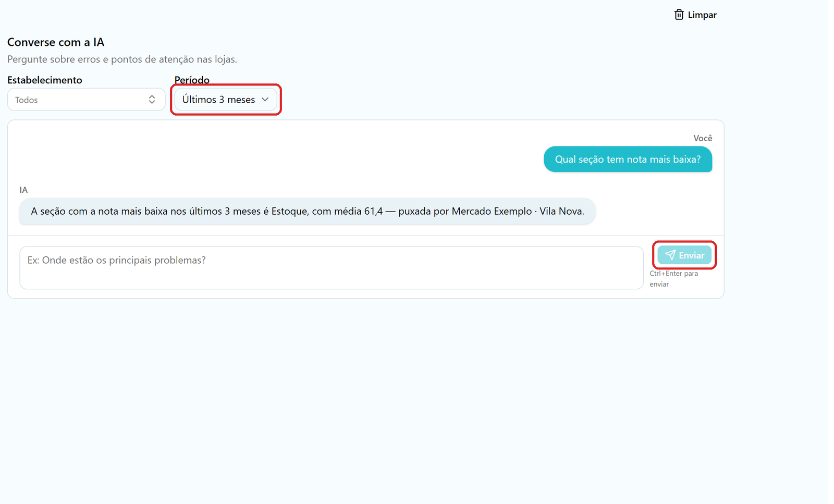The width and height of the screenshot is (834, 504).
Task: Click the 'Converse com a IA' heading
Action: coord(56,42)
